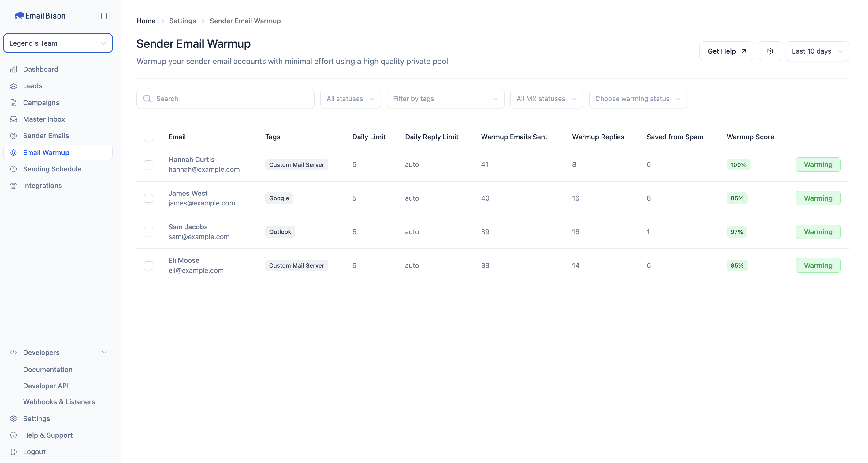
Task: Tick the checkbox for Sam Jacobs
Action: point(149,232)
